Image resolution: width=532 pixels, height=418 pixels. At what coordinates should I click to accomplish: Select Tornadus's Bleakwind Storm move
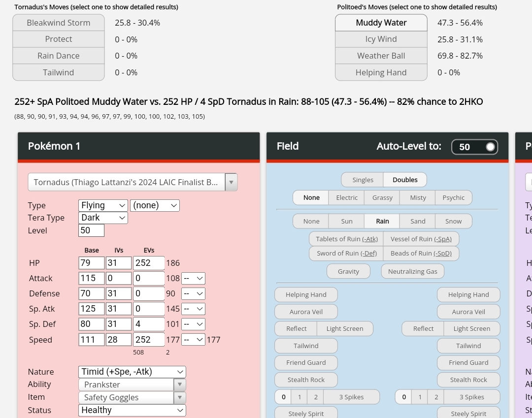[58, 23]
